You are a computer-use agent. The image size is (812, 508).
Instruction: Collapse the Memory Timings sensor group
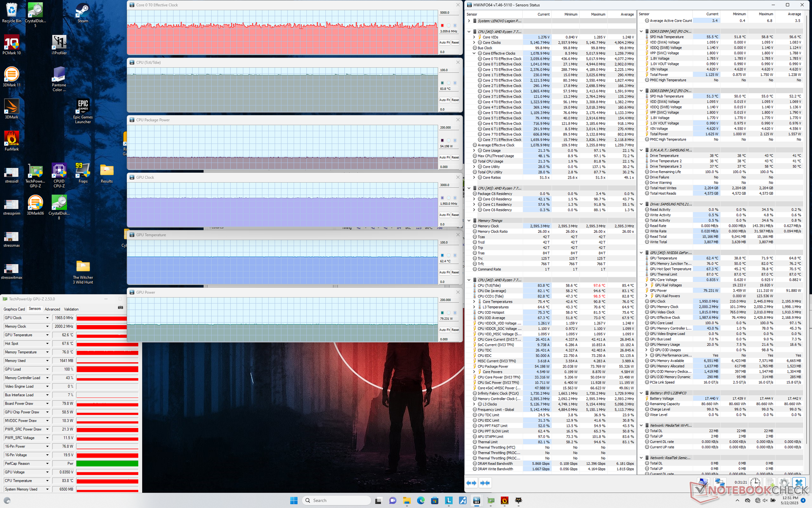click(x=469, y=221)
